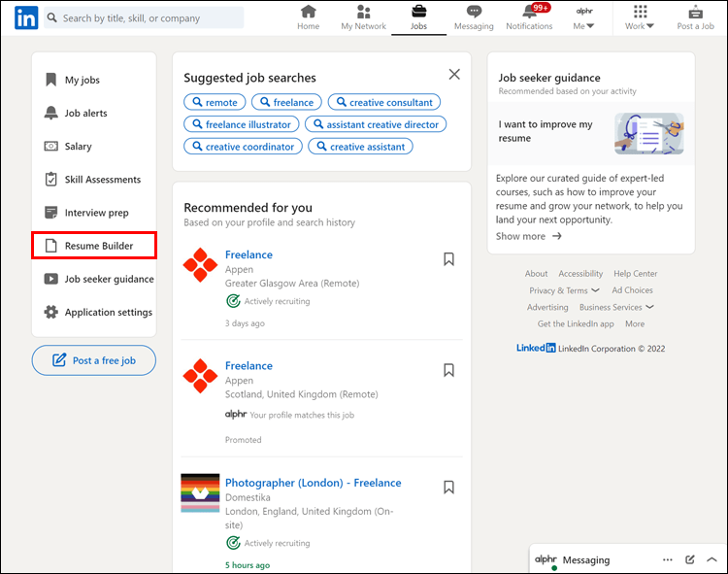Expand Business Services footer dropdown
Image resolution: width=728 pixels, height=574 pixels.
tap(616, 307)
